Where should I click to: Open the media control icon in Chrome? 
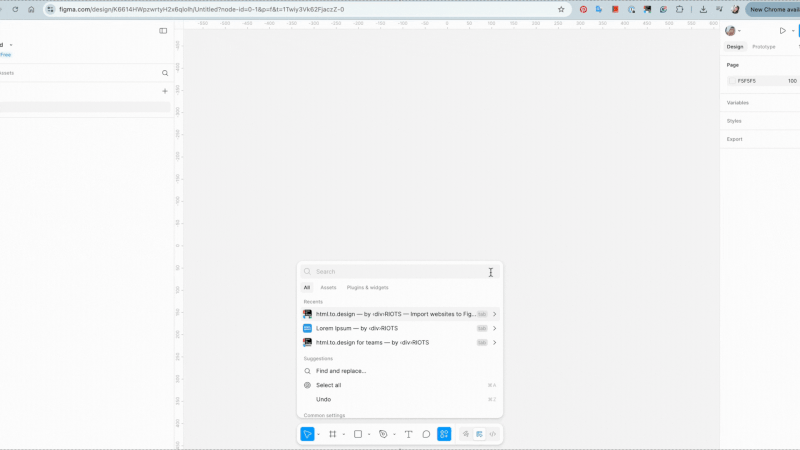pos(719,9)
